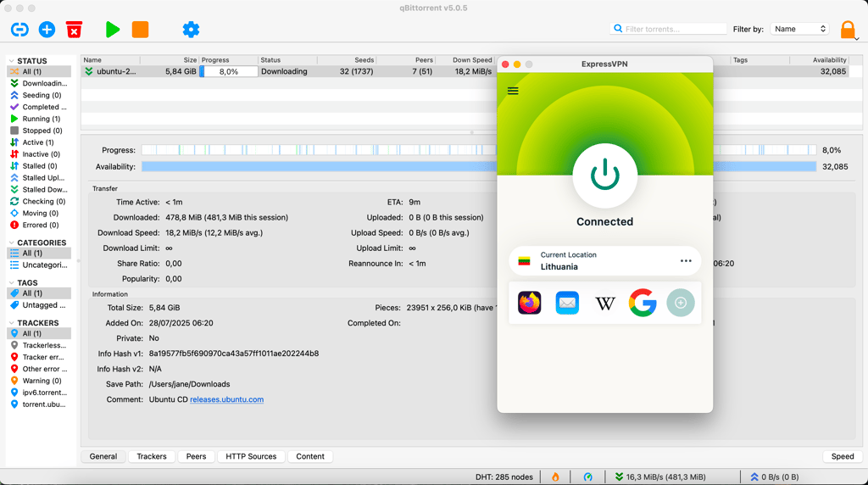Select Stalled (0) status filter

[x=39, y=166]
